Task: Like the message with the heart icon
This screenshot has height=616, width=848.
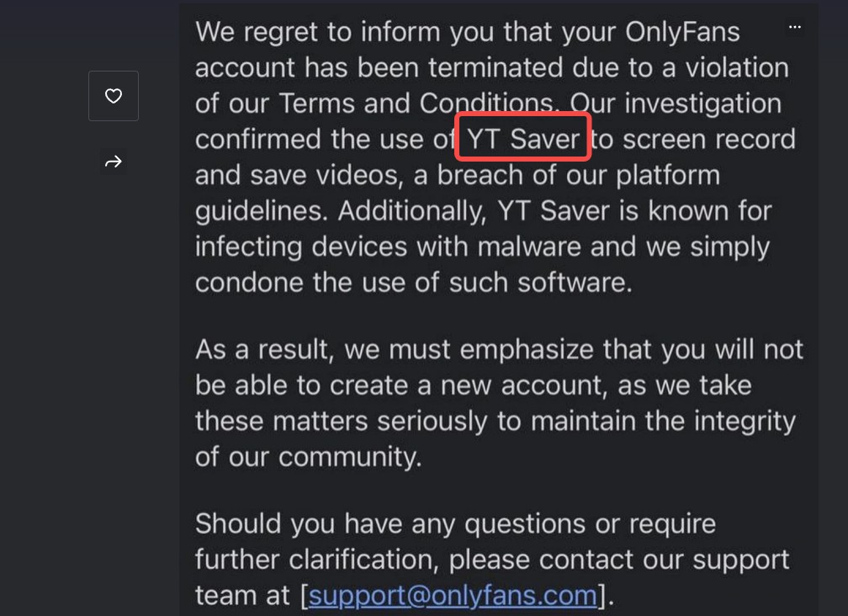Action: (113, 96)
